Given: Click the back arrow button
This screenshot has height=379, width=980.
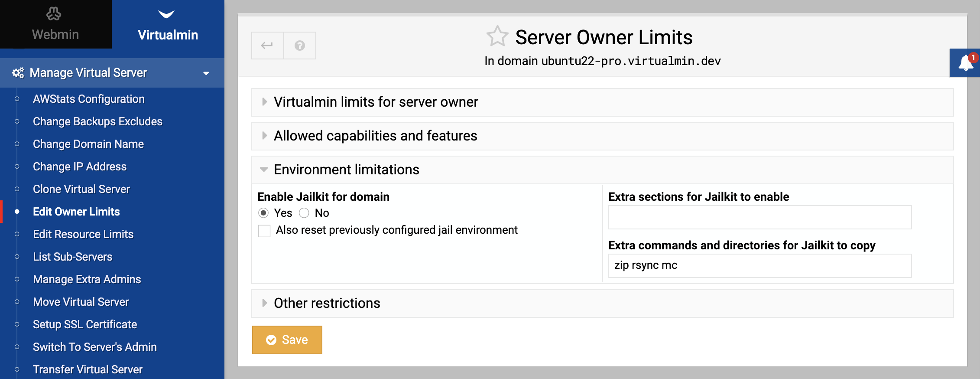Looking at the screenshot, I should pyautogui.click(x=267, y=45).
